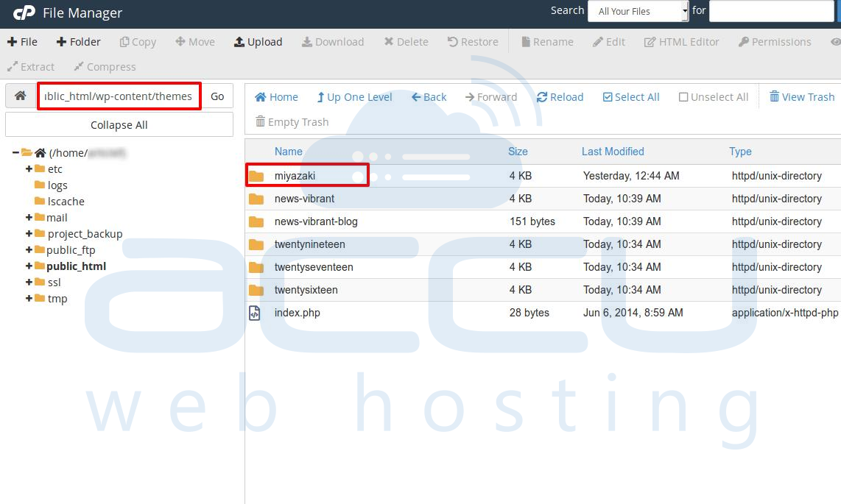Click Empty Trash
841x504 pixels.
click(292, 122)
